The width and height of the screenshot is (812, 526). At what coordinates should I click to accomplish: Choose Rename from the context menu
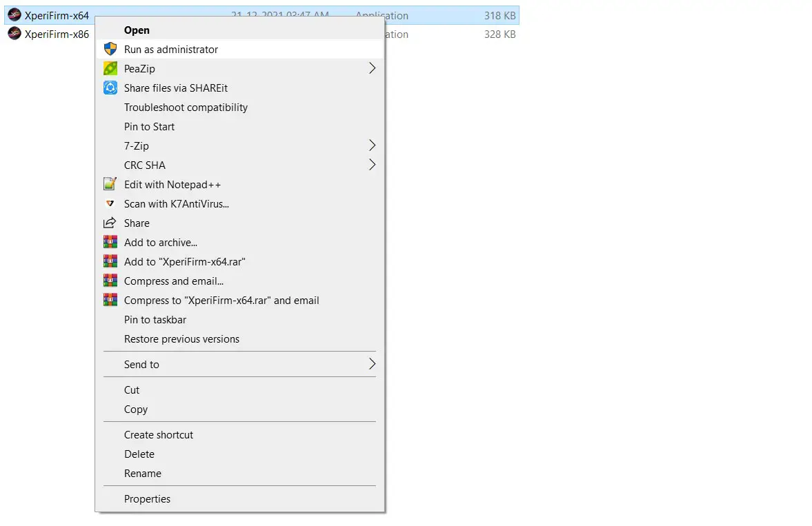click(x=240, y=473)
